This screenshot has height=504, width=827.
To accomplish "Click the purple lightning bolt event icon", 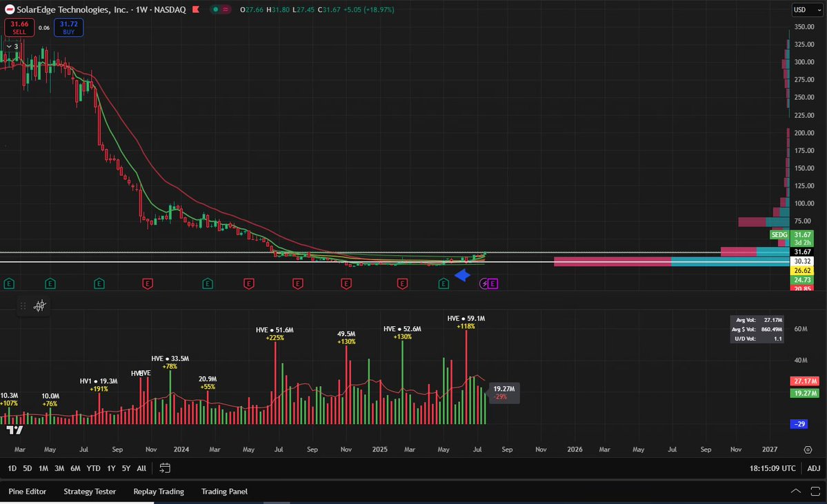I will click(x=484, y=283).
